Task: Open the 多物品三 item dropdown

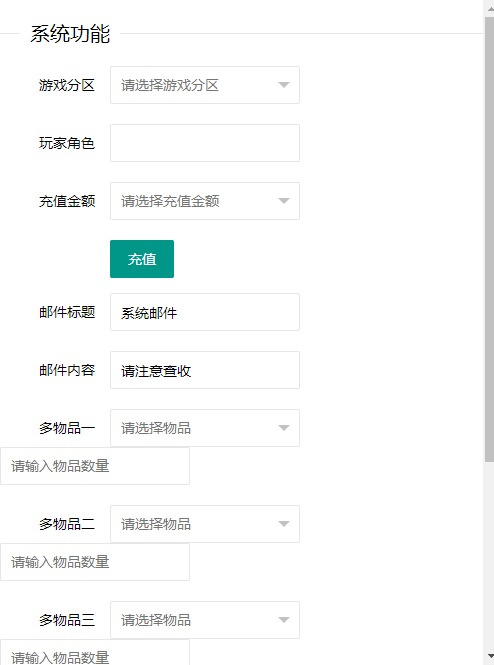Action: coord(205,620)
